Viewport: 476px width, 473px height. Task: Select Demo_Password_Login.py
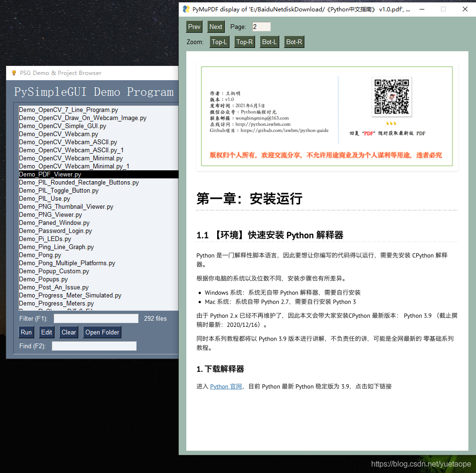(x=99, y=231)
